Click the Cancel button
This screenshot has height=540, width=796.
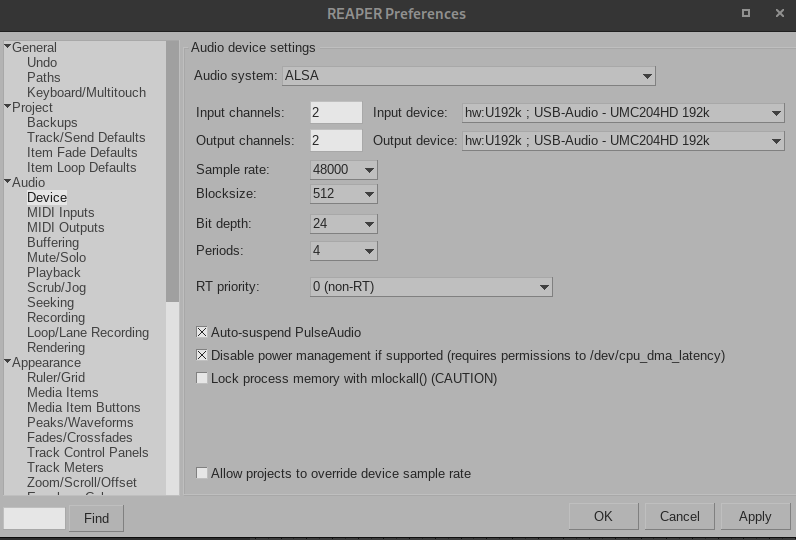pos(679,517)
